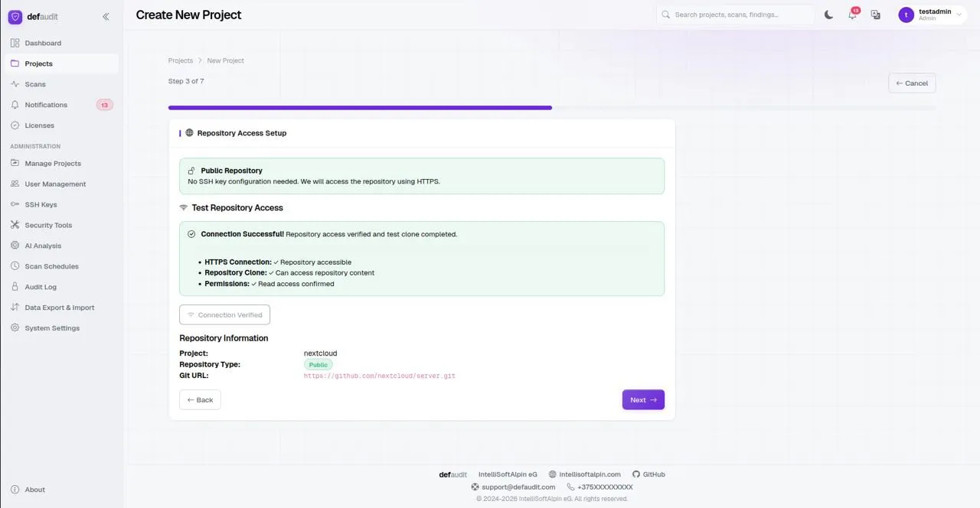Open Audit Log from sidebar
The width and height of the screenshot is (980, 508).
click(61, 287)
